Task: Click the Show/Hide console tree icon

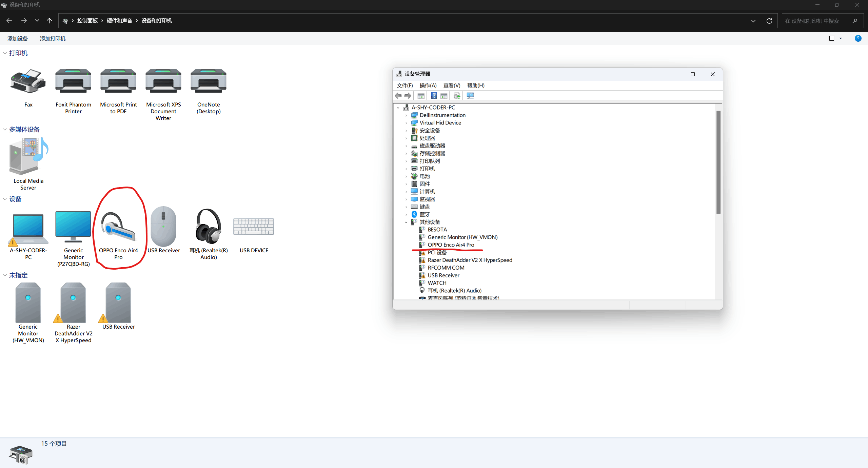Action: 421,96
